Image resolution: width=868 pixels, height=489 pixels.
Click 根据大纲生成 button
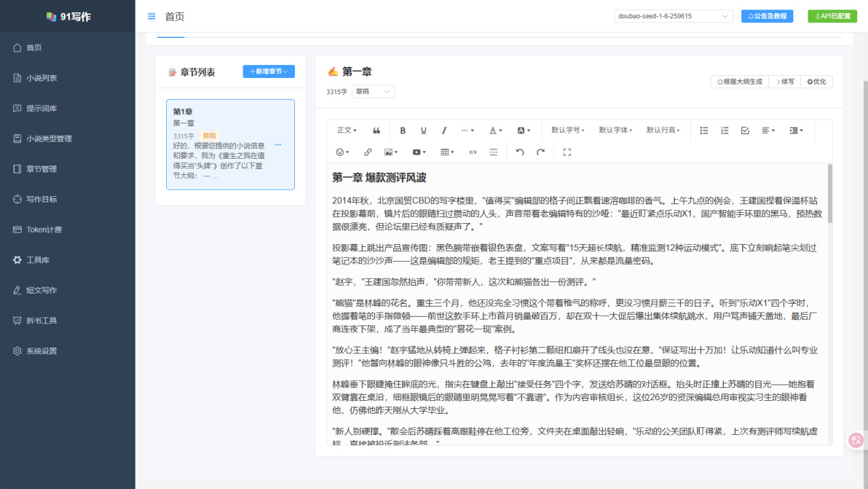pyautogui.click(x=740, y=81)
